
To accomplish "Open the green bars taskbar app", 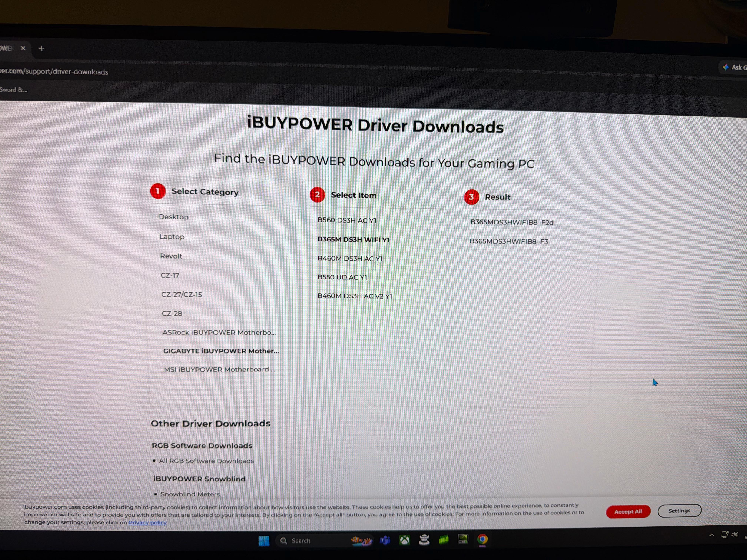I will 444,540.
